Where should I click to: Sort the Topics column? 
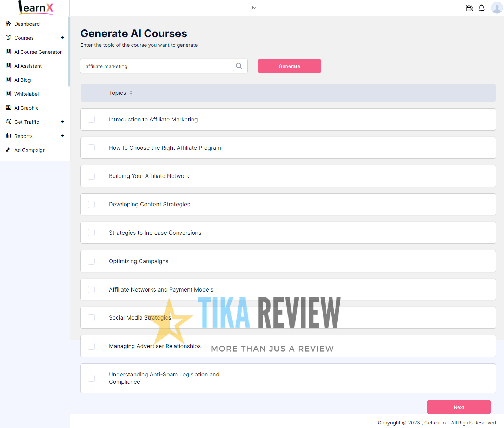[x=131, y=93]
